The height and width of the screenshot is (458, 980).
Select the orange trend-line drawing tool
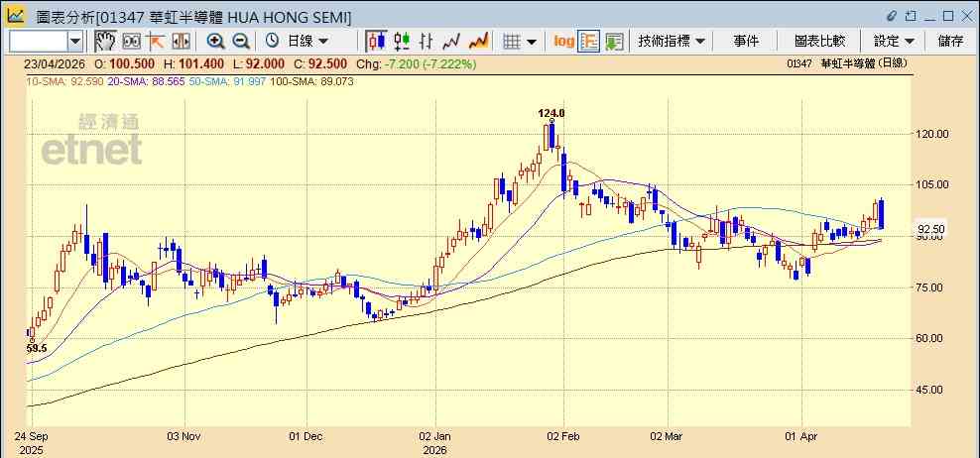(156, 42)
